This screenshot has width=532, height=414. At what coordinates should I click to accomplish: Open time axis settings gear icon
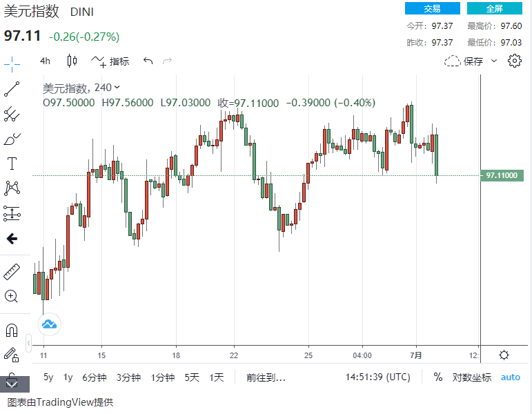(504, 355)
